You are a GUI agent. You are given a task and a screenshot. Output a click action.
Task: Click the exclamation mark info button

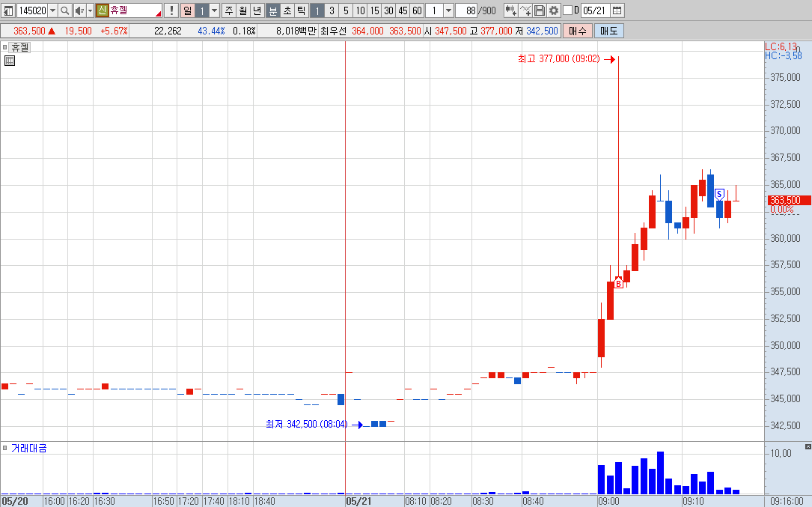[x=171, y=10]
